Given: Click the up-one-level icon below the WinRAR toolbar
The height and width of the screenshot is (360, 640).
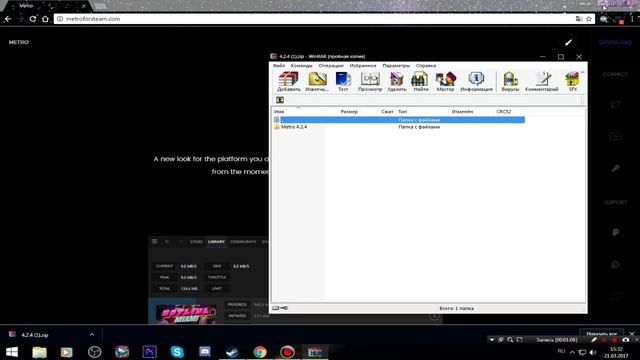Looking at the screenshot, I should point(280,100).
